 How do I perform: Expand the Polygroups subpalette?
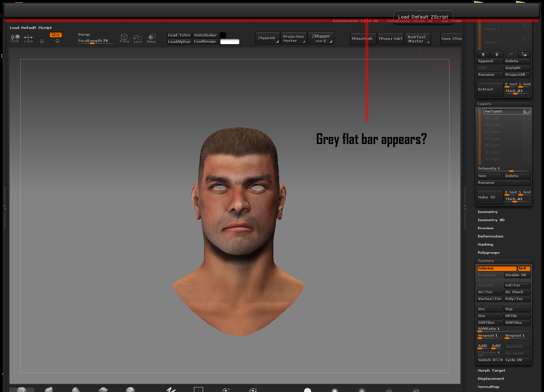(x=489, y=253)
